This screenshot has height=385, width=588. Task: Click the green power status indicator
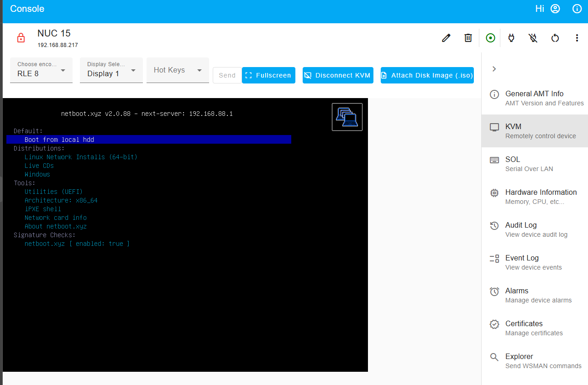[490, 38]
